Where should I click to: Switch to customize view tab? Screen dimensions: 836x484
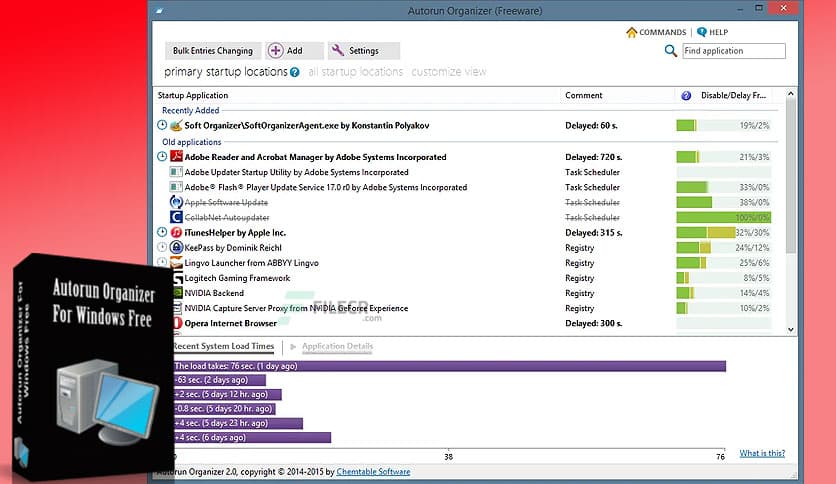448,71
